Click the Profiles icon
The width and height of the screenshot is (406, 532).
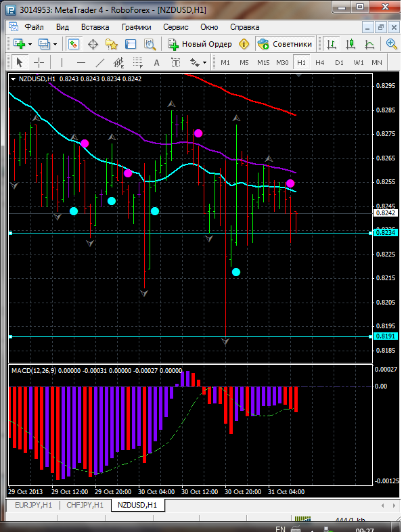click(45, 44)
